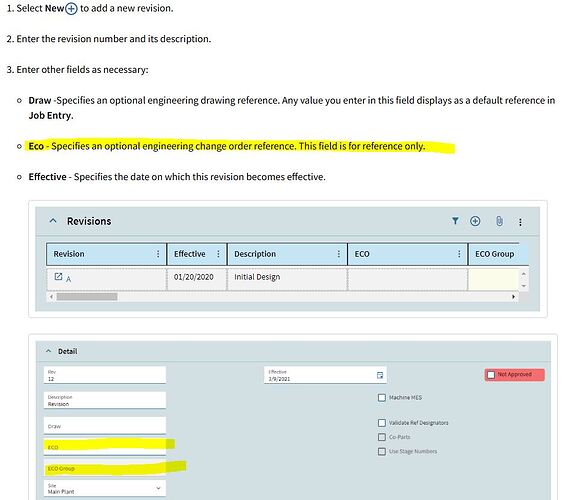Click the filter funnel icon in Revisions
Image resolution: width=577 pixels, height=500 pixels.
[455, 221]
